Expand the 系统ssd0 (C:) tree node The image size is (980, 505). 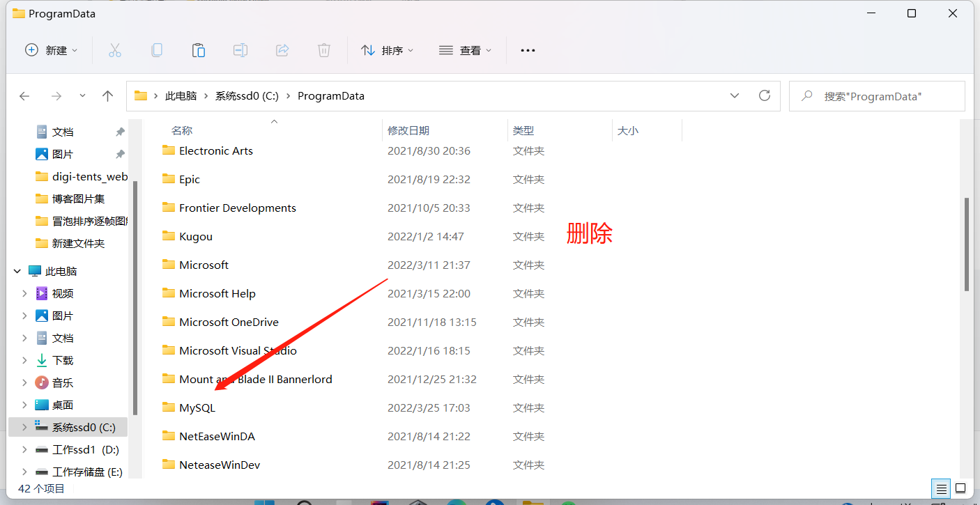[24, 427]
